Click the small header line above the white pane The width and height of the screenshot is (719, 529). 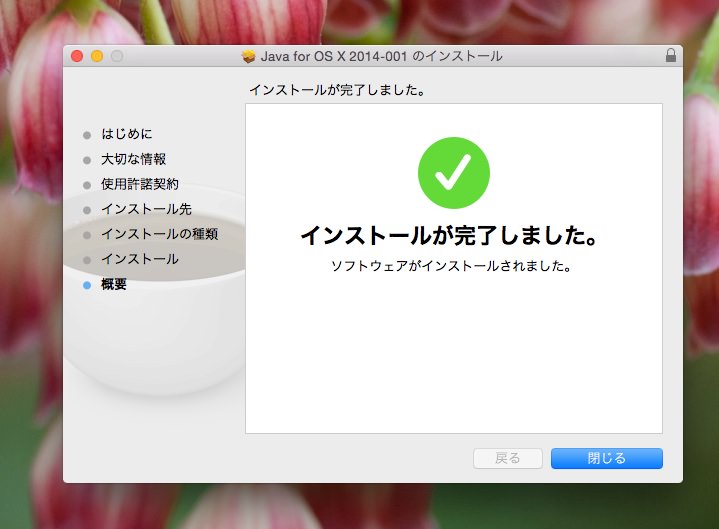pos(337,90)
